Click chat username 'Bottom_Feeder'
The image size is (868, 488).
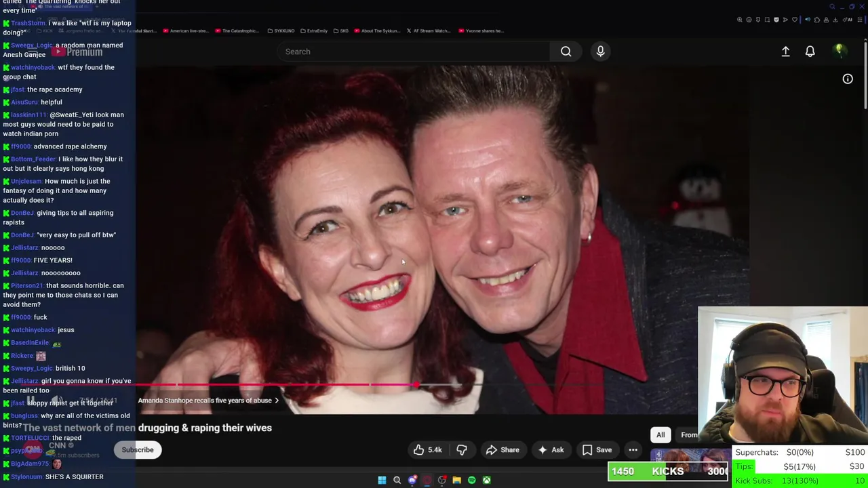[x=33, y=159]
